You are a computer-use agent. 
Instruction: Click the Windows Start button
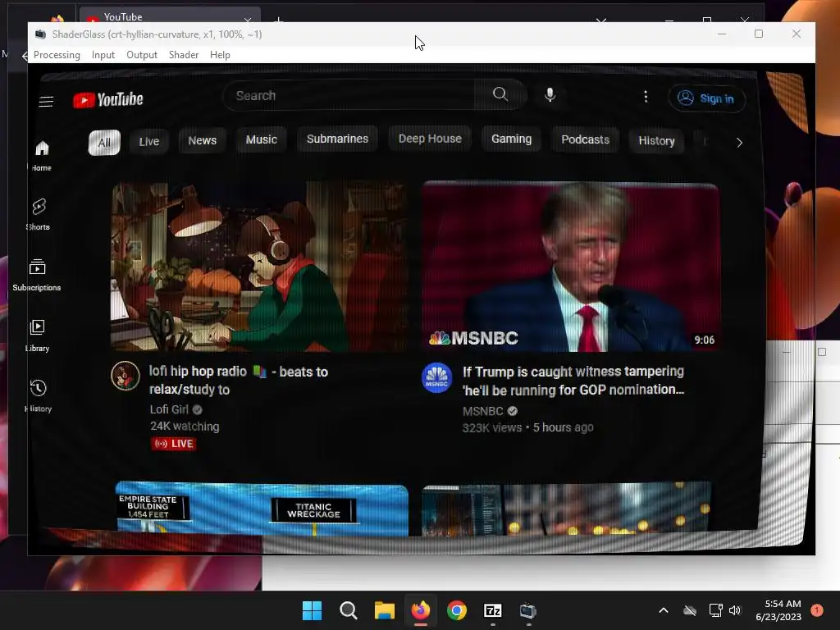point(312,610)
